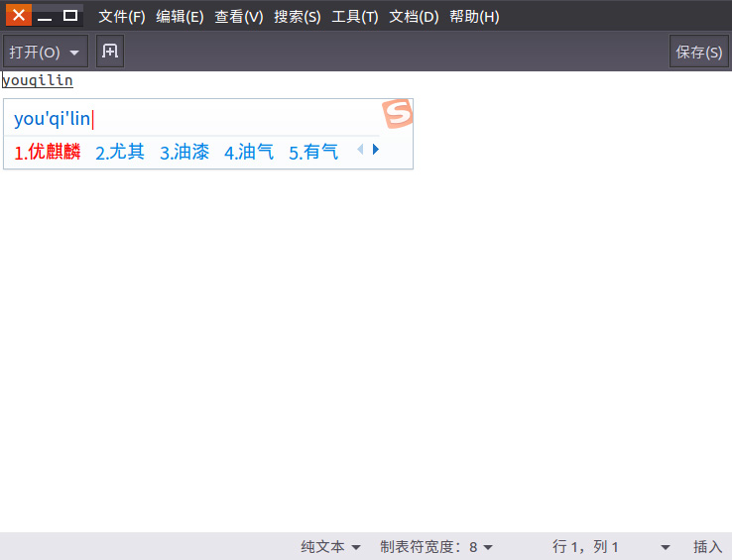Open the 搜索(S) menu
This screenshot has height=560, width=732.
pos(298,16)
